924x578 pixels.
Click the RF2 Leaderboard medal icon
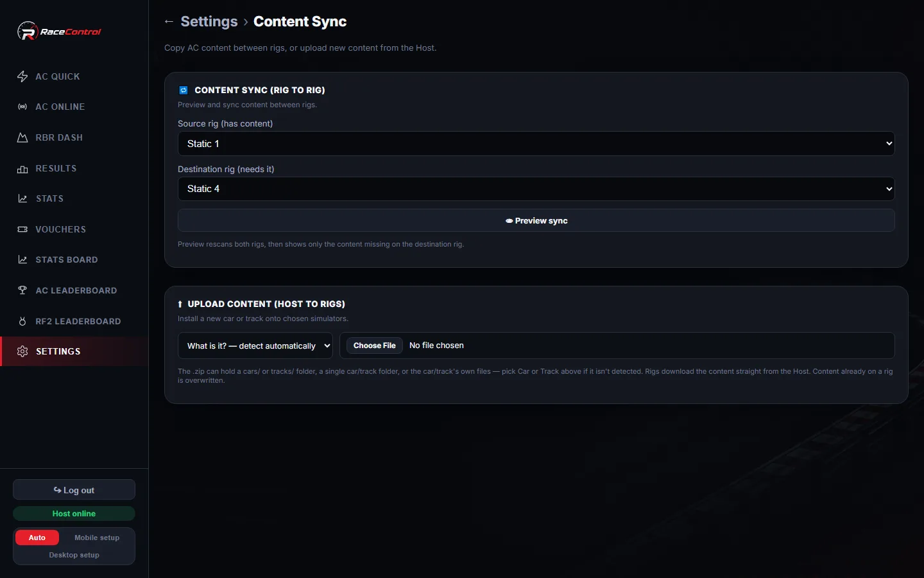(22, 321)
